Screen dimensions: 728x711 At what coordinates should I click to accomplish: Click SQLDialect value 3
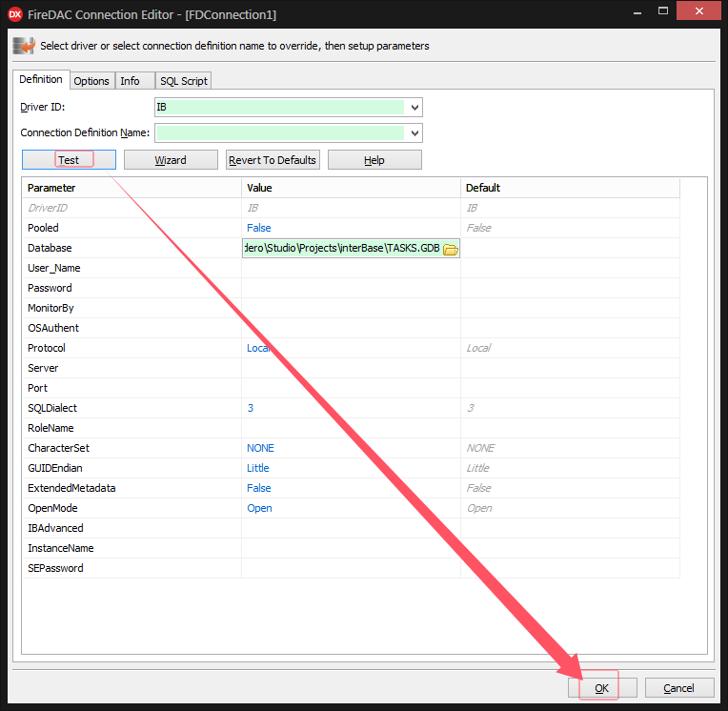click(251, 408)
